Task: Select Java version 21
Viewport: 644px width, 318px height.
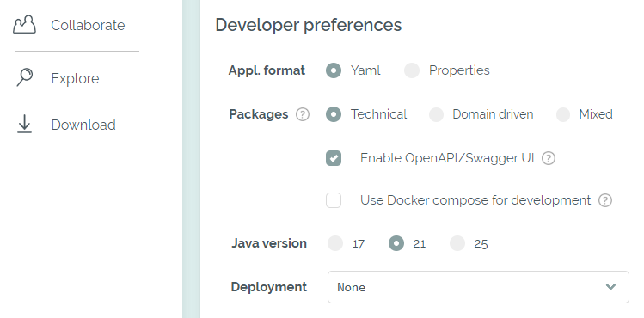Action: (x=396, y=243)
